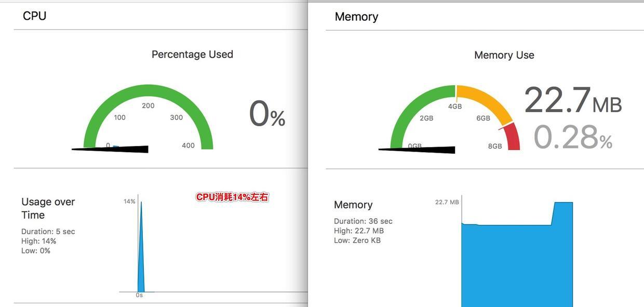
Task: Click the blue CPU spike in chart
Action: [141, 244]
